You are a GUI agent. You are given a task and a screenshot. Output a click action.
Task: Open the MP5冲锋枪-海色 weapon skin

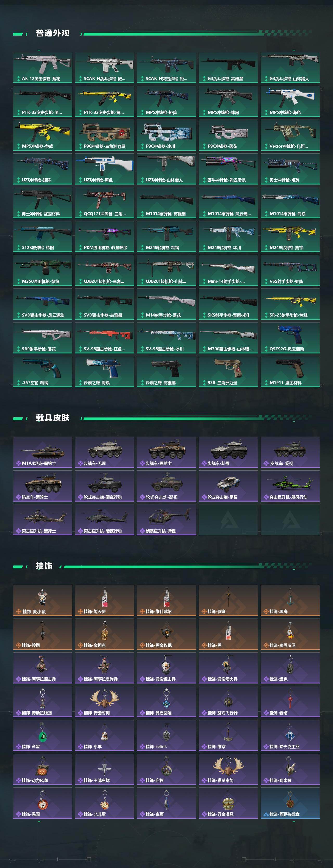[x=290, y=101]
